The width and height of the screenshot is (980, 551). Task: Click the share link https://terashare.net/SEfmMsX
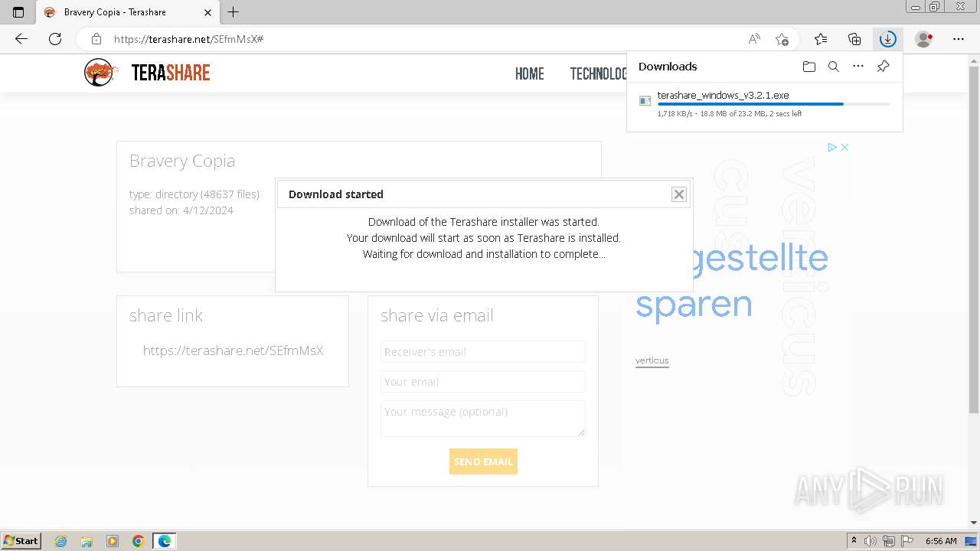pyautogui.click(x=233, y=350)
